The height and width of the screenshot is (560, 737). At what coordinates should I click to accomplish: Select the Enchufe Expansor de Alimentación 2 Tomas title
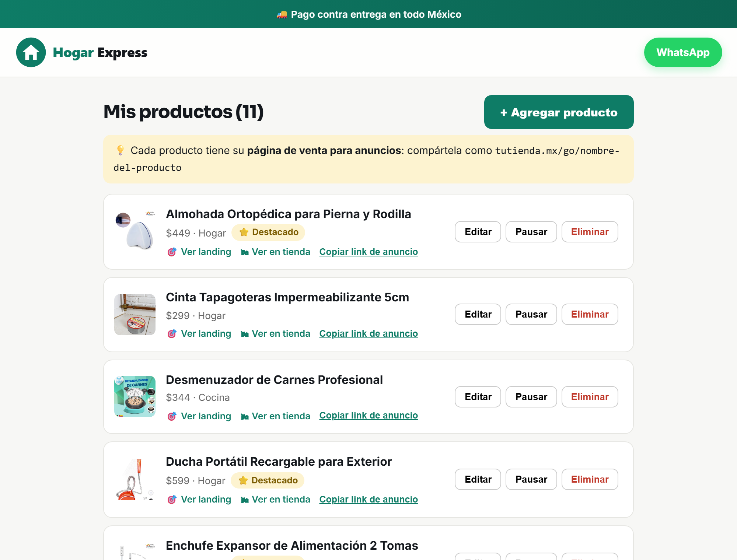tap(292, 546)
